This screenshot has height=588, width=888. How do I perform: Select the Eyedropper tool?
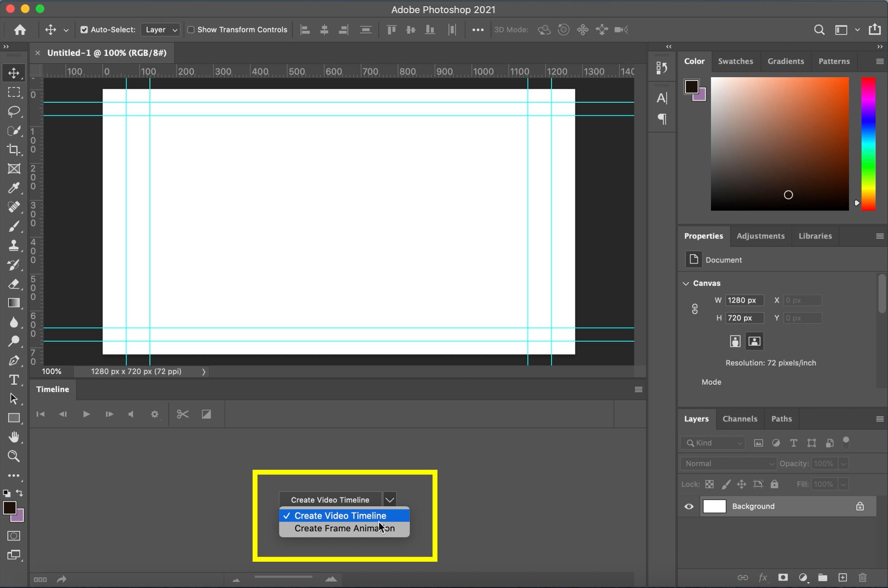pos(14,188)
